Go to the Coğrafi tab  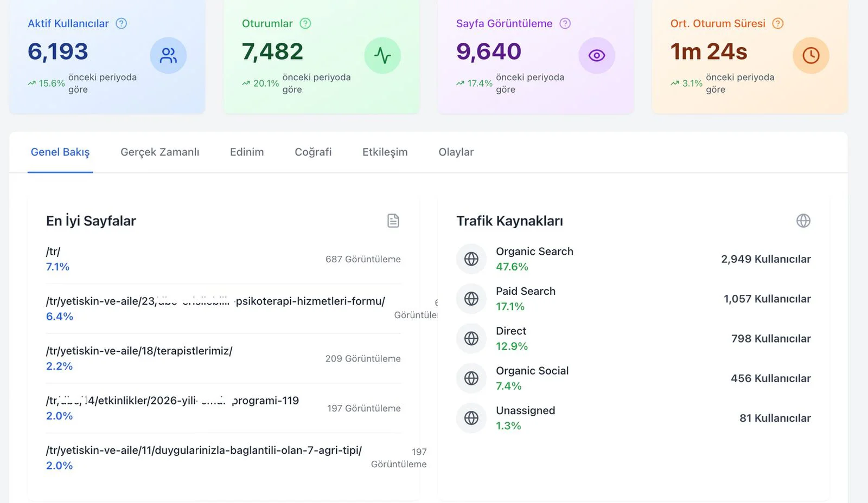313,152
